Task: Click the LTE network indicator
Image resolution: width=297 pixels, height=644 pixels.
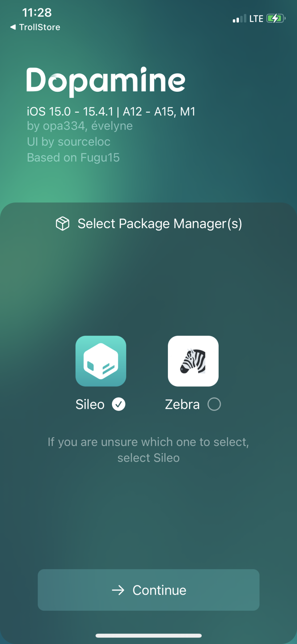Action: point(256,19)
